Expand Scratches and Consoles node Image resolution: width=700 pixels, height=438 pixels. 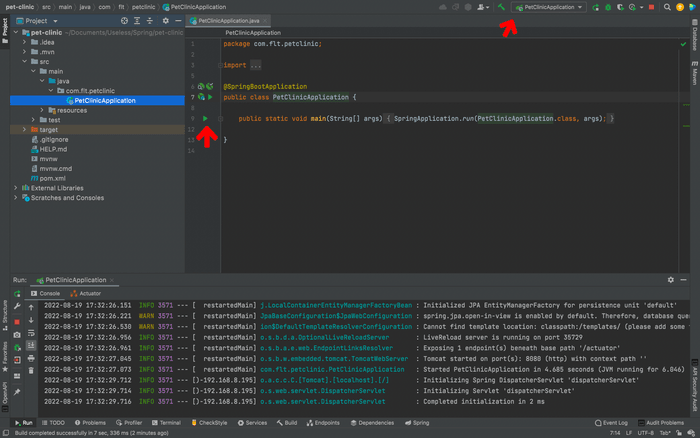(x=16, y=198)
